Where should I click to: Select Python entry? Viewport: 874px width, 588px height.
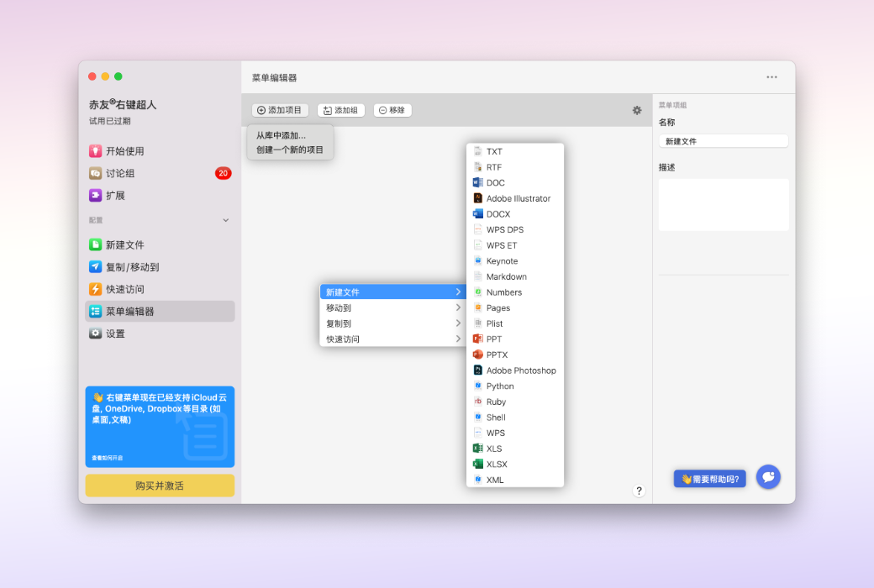click(x=515, y=386)
